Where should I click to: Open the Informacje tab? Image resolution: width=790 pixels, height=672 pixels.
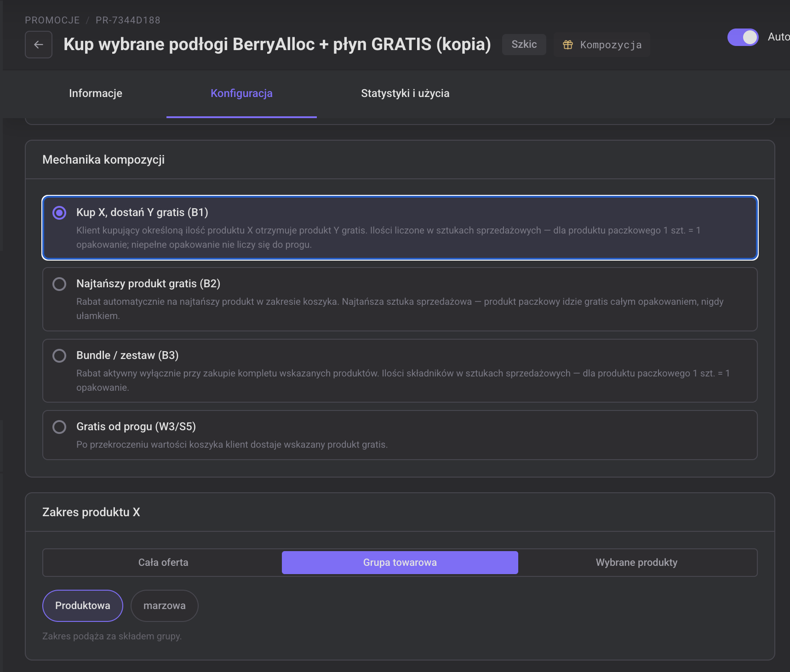[x=96, y=93]
